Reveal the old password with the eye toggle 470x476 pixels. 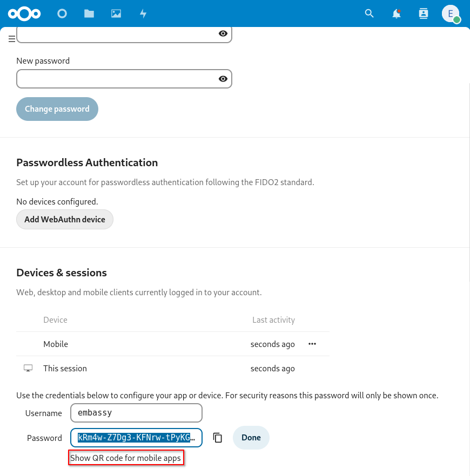pyautogui.click(x=223, y=33)
